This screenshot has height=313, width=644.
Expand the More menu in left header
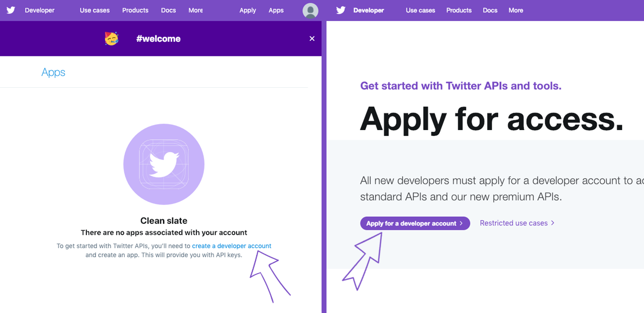[195, 10]
